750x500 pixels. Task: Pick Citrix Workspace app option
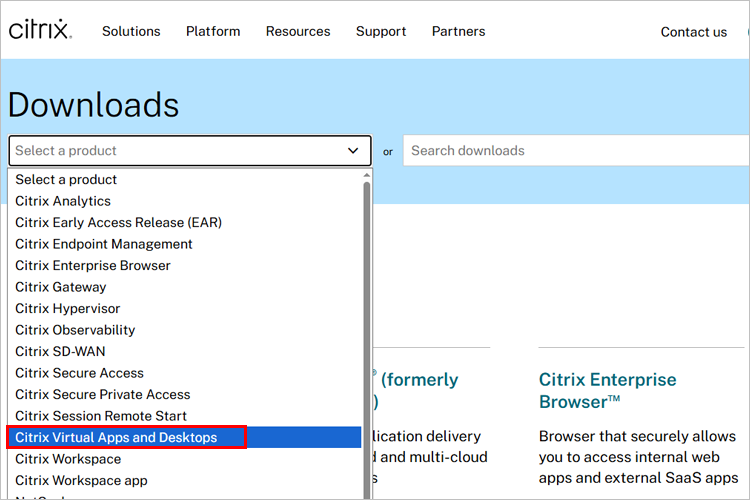click(81, 480)
